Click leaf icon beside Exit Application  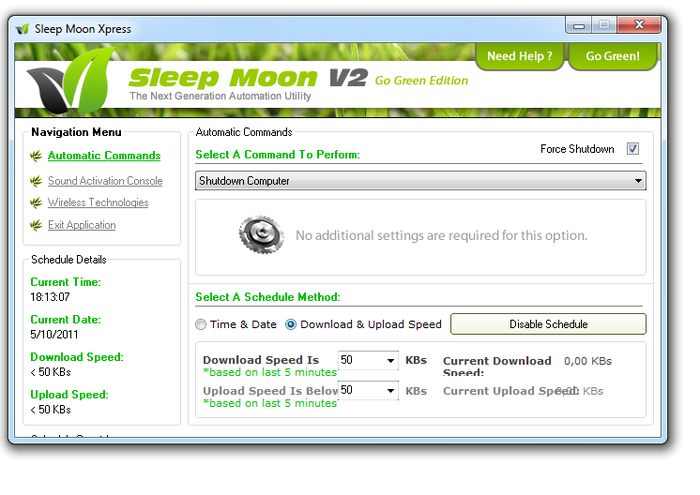click(36, 225)
